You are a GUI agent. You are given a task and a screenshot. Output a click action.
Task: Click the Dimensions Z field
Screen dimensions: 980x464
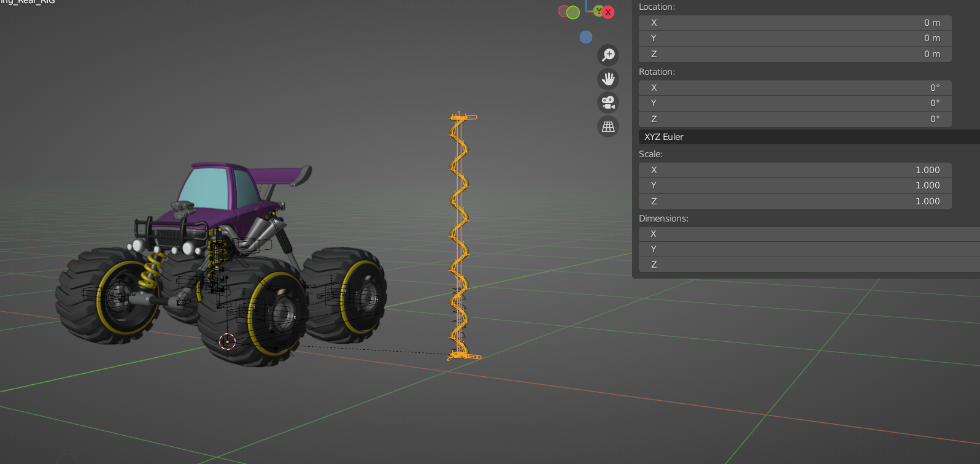tap(809, 265)
